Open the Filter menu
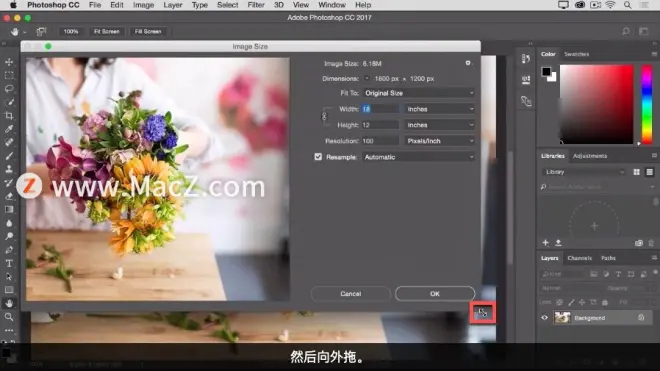This screenshot has height=371, width=660. (x=256, y=5)
